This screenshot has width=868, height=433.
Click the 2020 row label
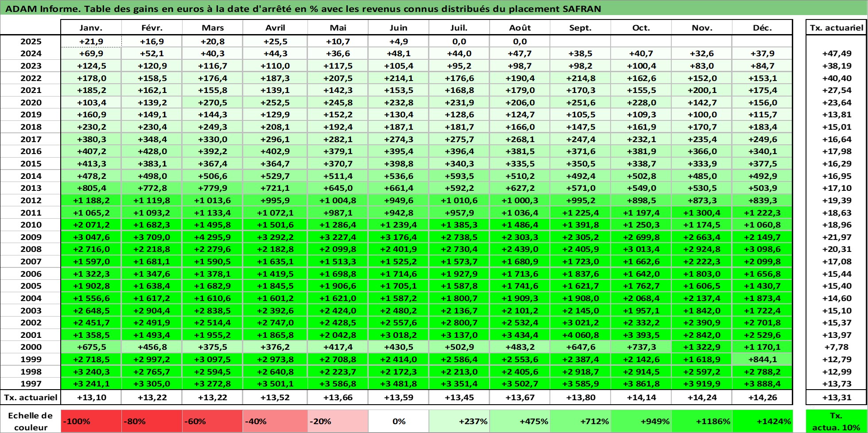click(31, 103)
